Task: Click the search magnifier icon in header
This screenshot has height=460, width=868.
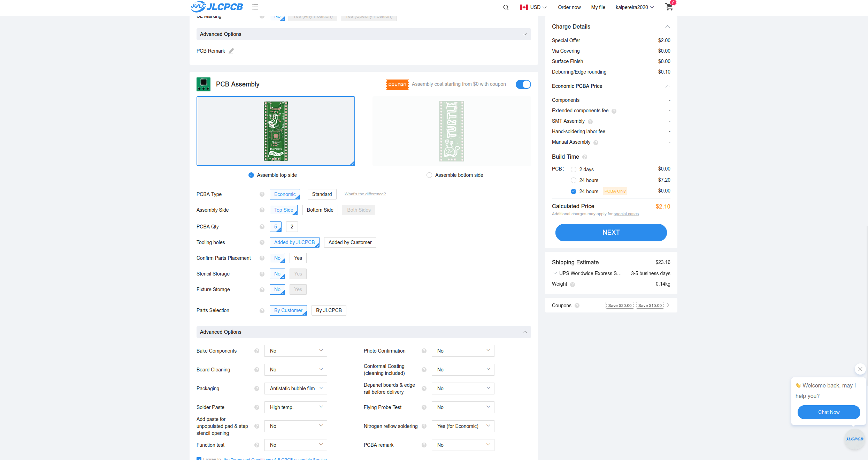Action: [506, 7]
